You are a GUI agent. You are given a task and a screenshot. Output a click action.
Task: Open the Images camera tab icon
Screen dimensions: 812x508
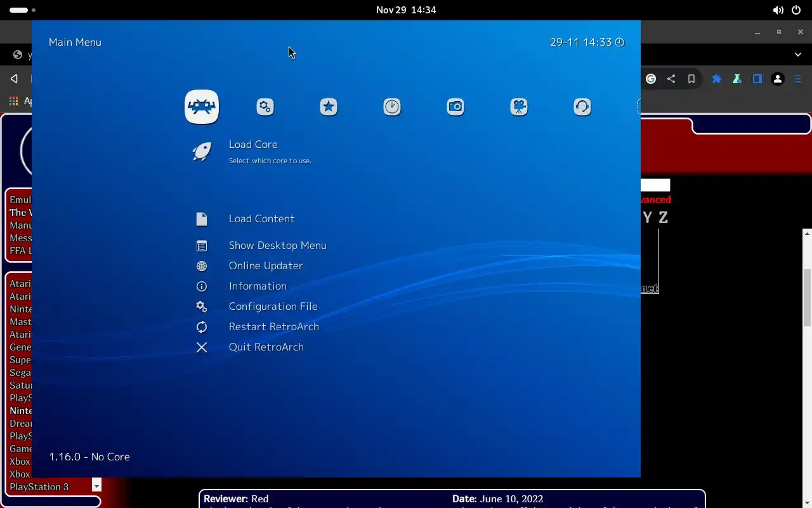(x=455, y=107)
